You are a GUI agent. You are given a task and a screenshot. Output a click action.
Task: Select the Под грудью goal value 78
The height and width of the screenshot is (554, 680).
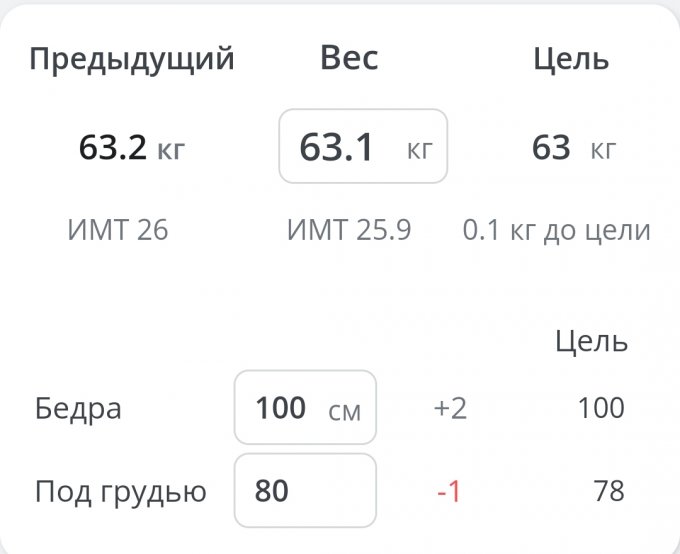(607, 491)
